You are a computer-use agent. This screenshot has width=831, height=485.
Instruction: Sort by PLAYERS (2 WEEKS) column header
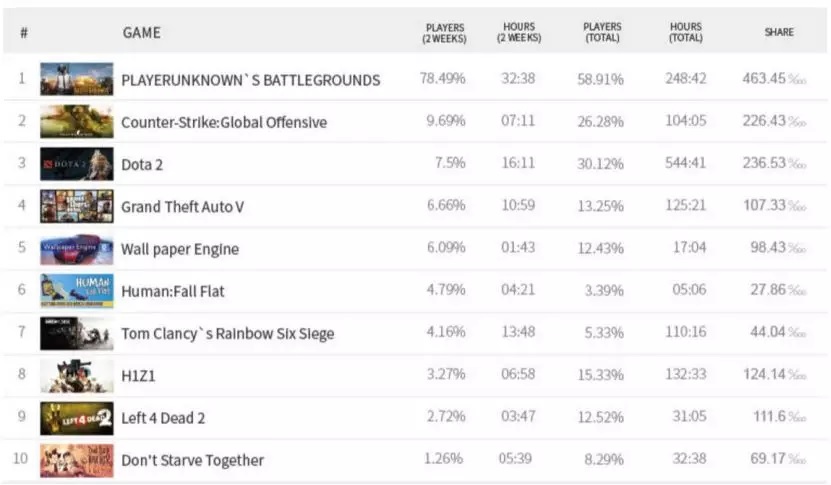[445, 32]
